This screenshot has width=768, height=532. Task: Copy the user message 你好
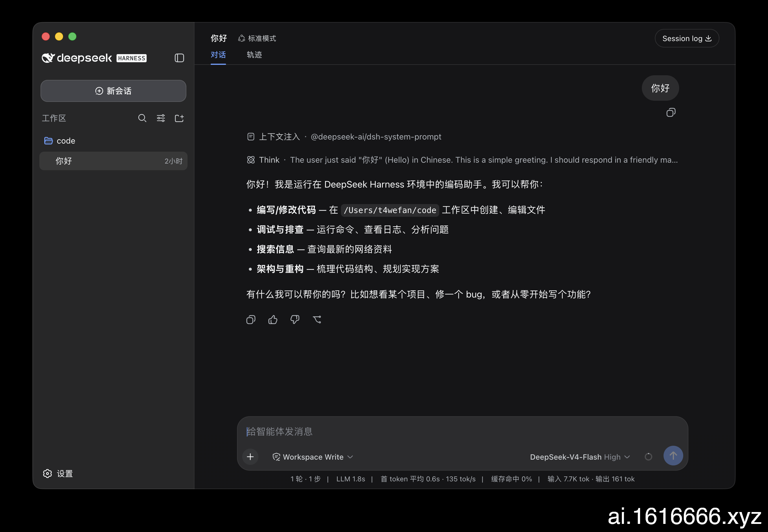tap(671, 113)
